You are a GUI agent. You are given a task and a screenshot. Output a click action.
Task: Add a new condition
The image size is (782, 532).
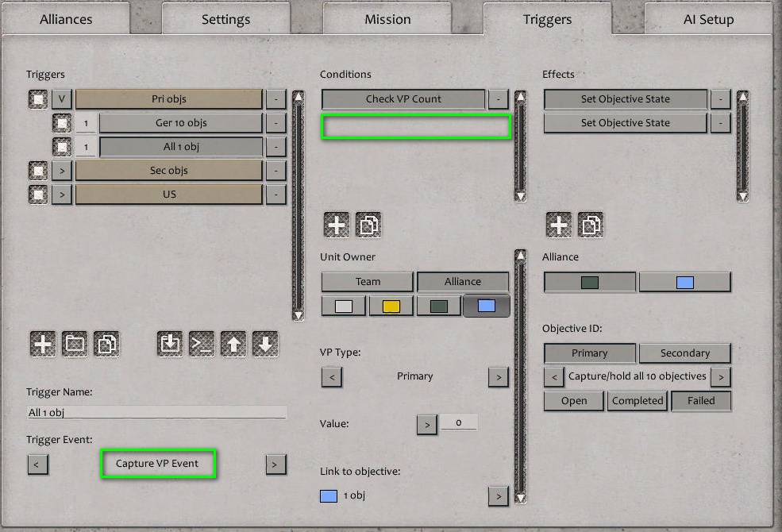[x=337, y=225]
